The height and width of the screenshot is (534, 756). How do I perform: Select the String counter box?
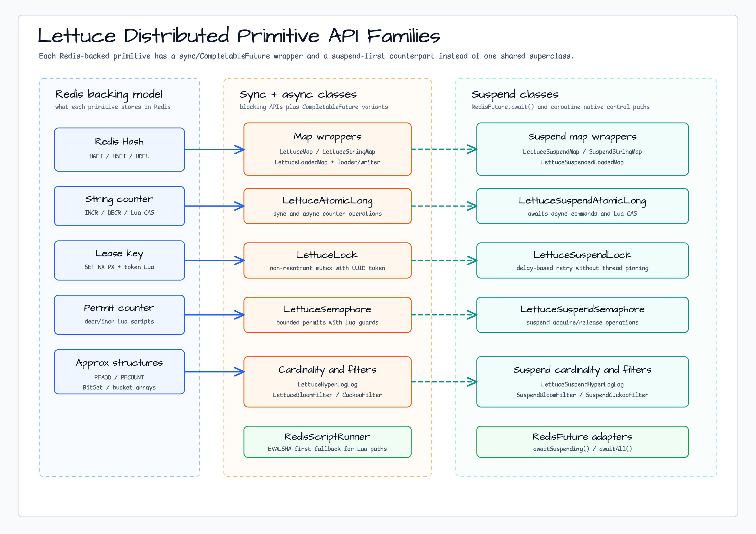(x=119, y=206)
